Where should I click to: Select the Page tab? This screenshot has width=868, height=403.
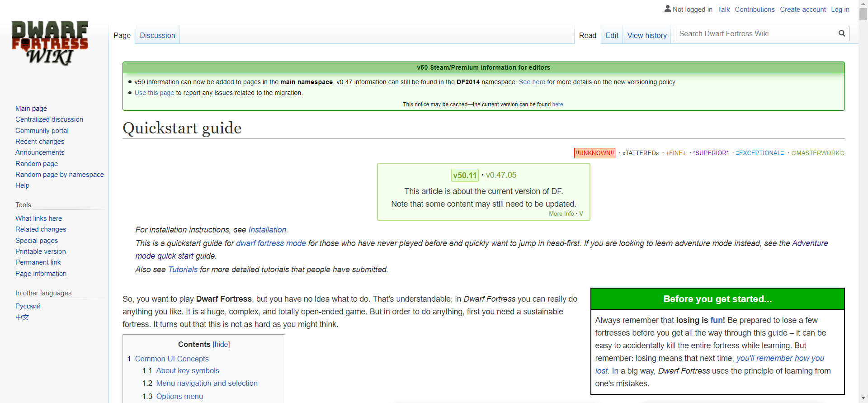(x=122, y=35)
